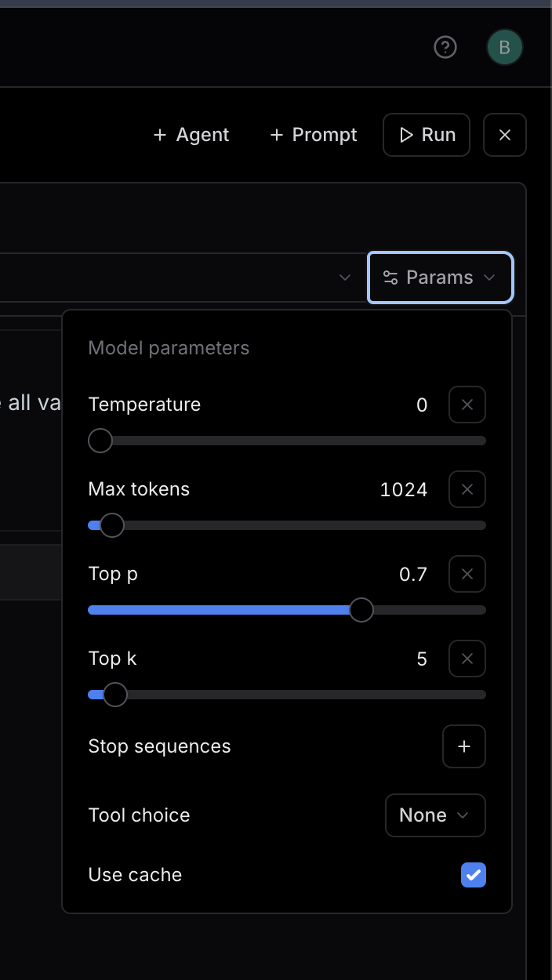Click the Max tokens slider handle

pos(112,525)
